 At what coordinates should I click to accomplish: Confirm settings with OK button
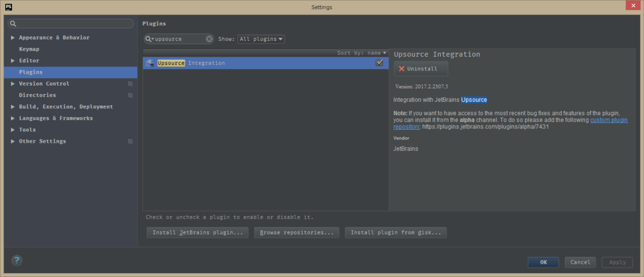click(x=543, y=262)
